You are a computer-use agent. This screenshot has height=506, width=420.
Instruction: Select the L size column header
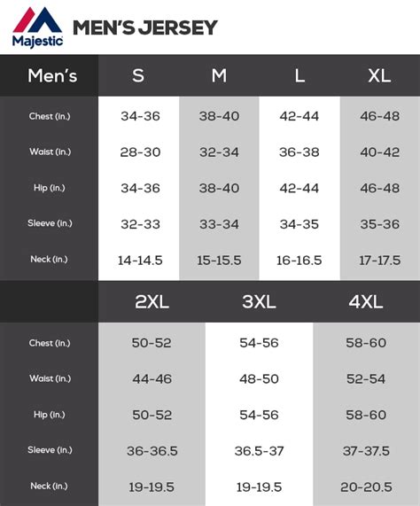coord(299,75)
